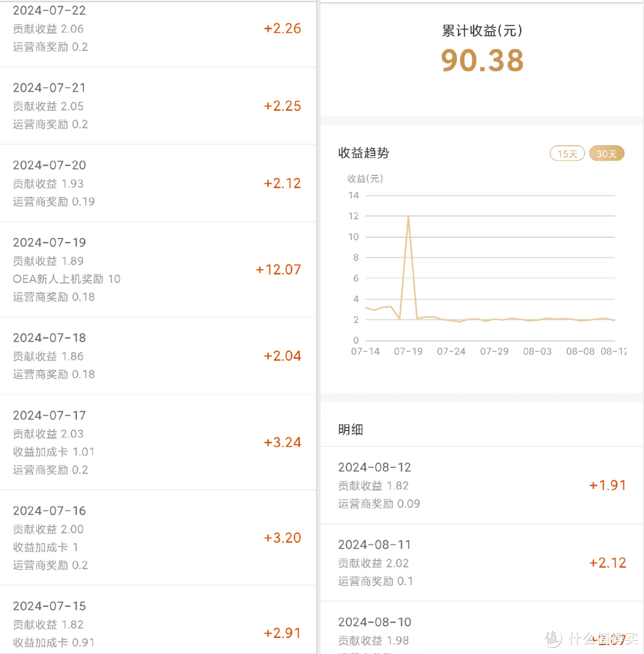The height and width of the screenshot is (654, 644).
Task: Open the 2024-07-18 earnings entry
Action: [157, 356]
